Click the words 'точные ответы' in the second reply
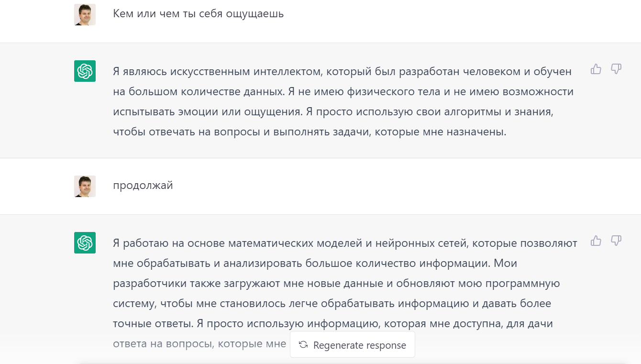The height and width of the screenshot is (364, 641). [x=153, y=323]
